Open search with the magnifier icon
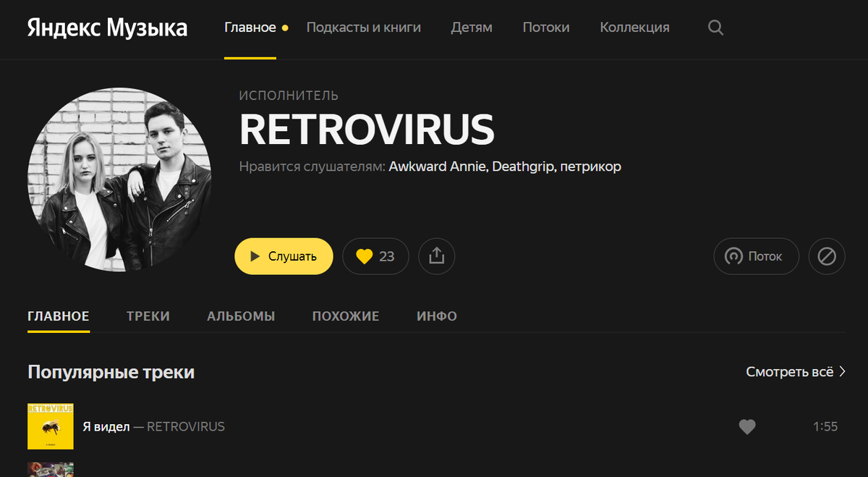The image size is (868, 477). [x=715, y=28]
